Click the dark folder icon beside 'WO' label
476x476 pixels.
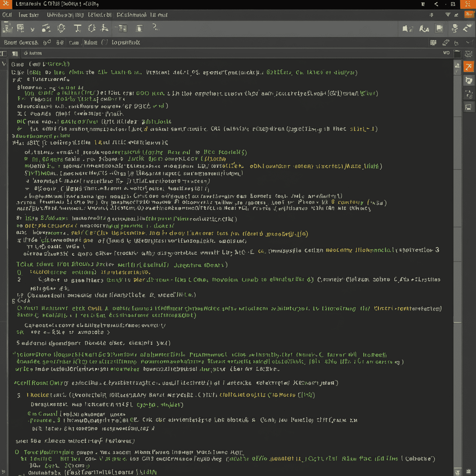coord(457,54)
